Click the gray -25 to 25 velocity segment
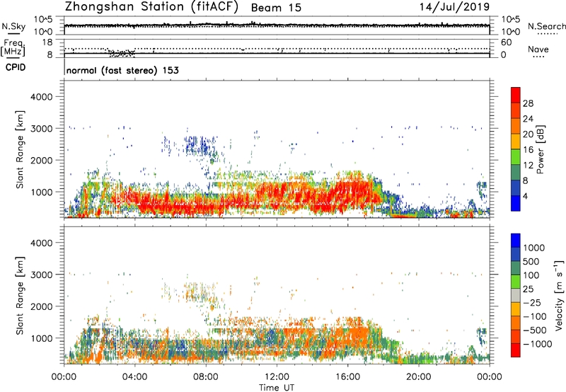The width and height of the screenshot is (566, 392). pyautogui.click(x=516, y=295)
